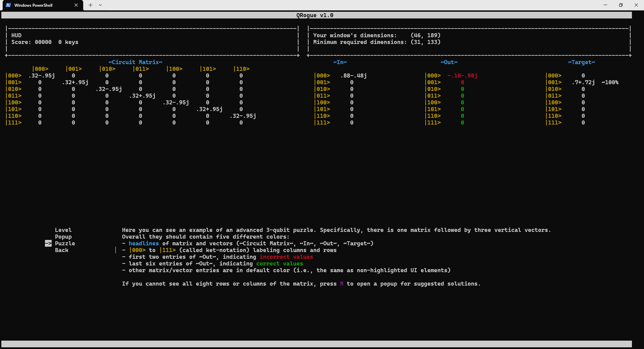The height and width of the screenshot is (349, 644).
Task: Click the incorrect red value -.18-.98j
Action: [x=463, y=76]
